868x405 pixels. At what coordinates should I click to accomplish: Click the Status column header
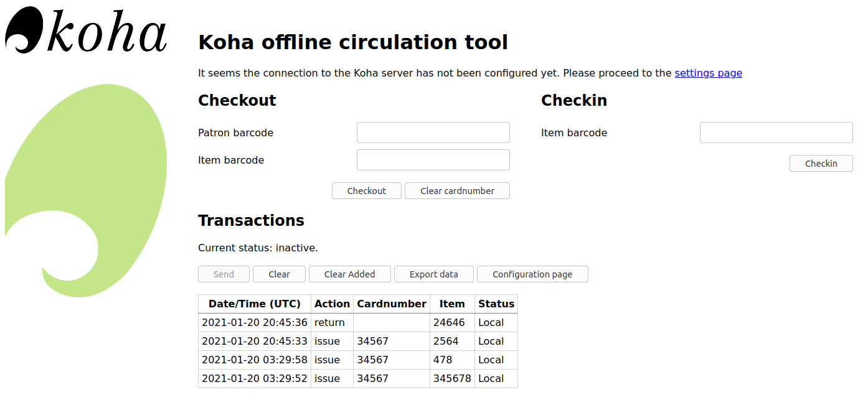(x=496, y=304)
